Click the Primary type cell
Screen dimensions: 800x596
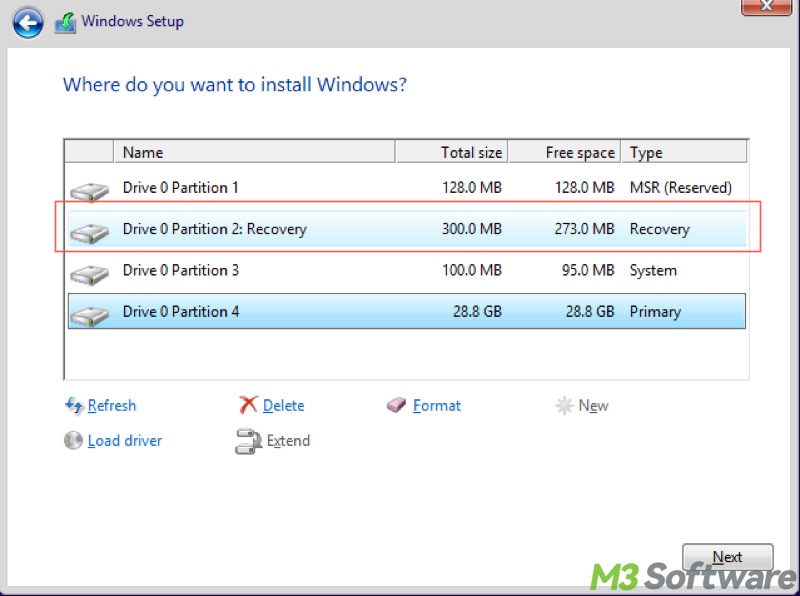coord(655,312)
